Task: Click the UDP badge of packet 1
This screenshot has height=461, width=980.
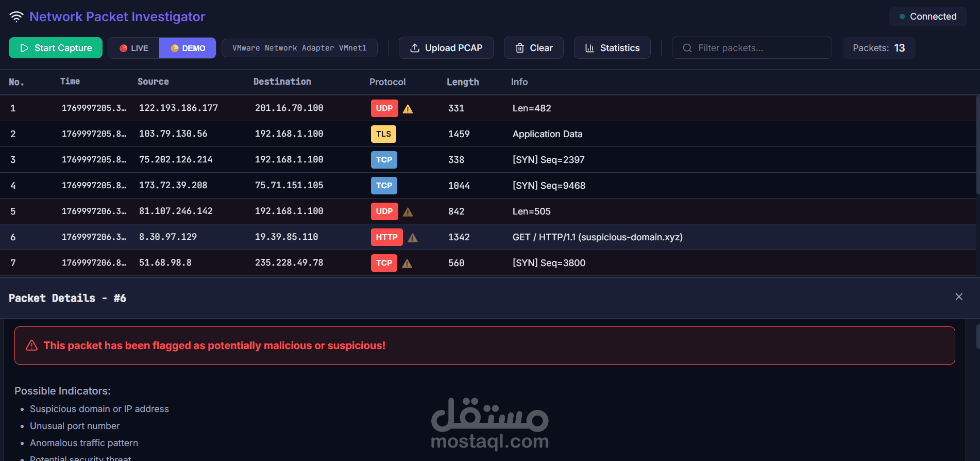Action: [384, 108]
